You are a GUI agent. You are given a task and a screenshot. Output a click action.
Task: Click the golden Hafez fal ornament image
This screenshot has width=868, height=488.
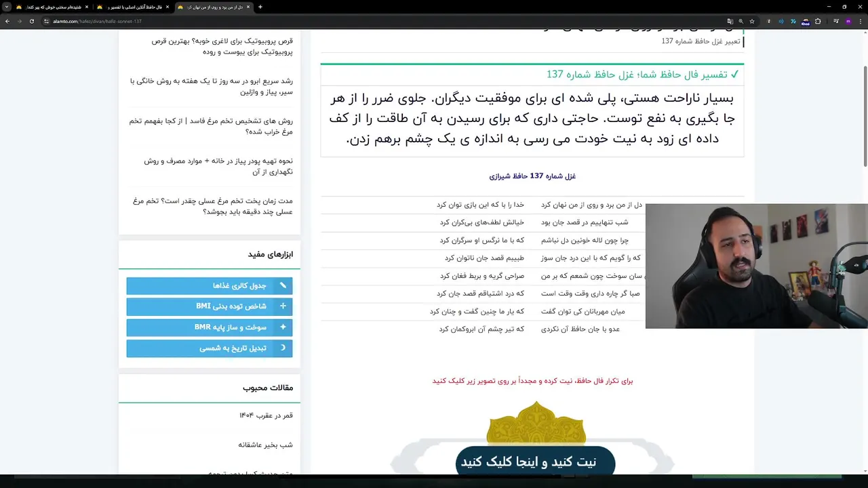click(536, 424)
